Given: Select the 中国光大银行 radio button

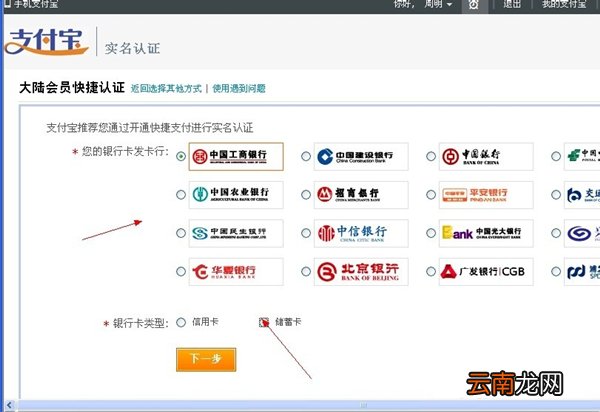Looking at the screenshot, I should [x=431, y=233].
